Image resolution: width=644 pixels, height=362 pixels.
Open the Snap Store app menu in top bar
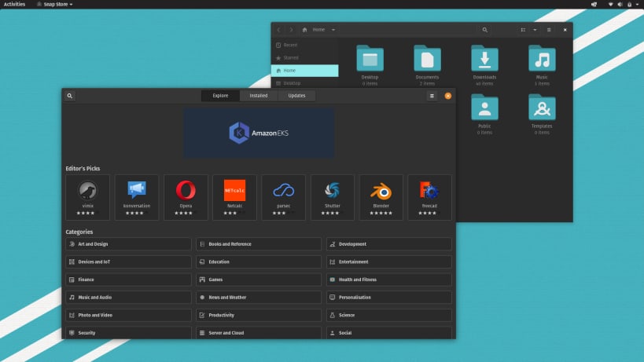tap(54, 4)
